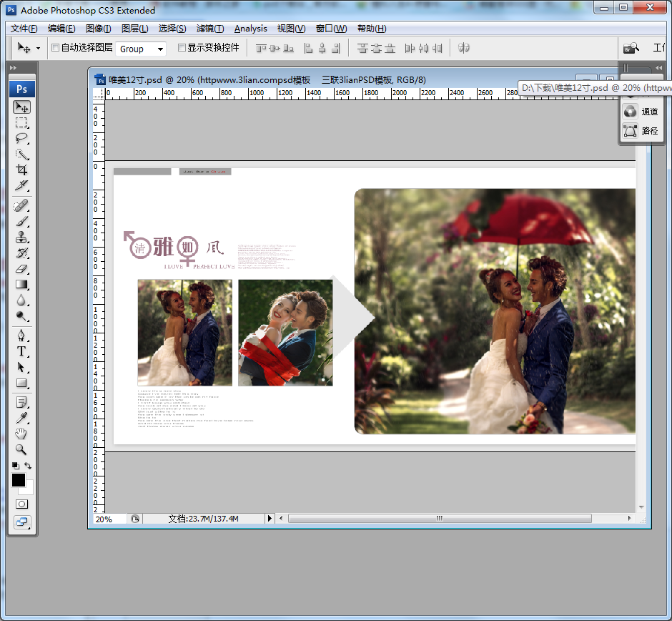672x621 pixels.
Task: Activate the Hand tool
Action: pos(21,434)
